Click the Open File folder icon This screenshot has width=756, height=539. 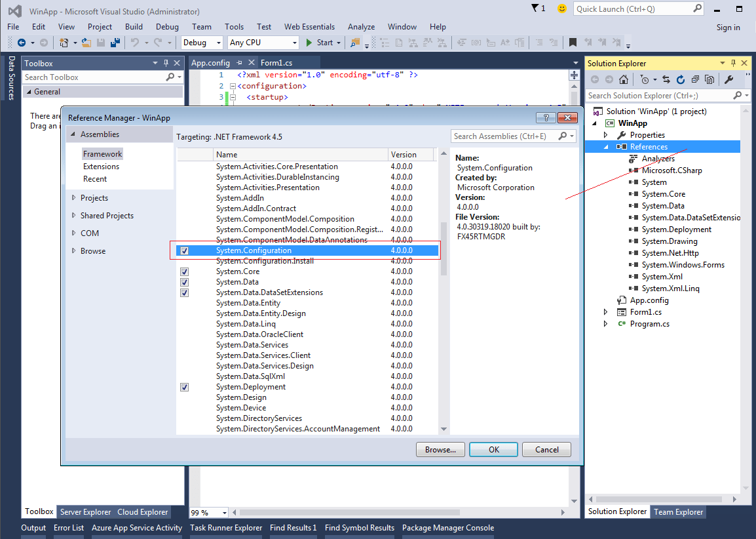click(x=86, y=43)
